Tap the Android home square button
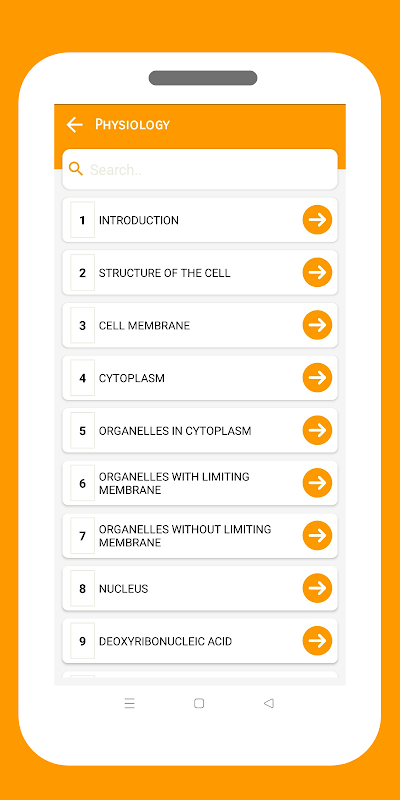Screen dimensions: 400x800 [199, 704]
